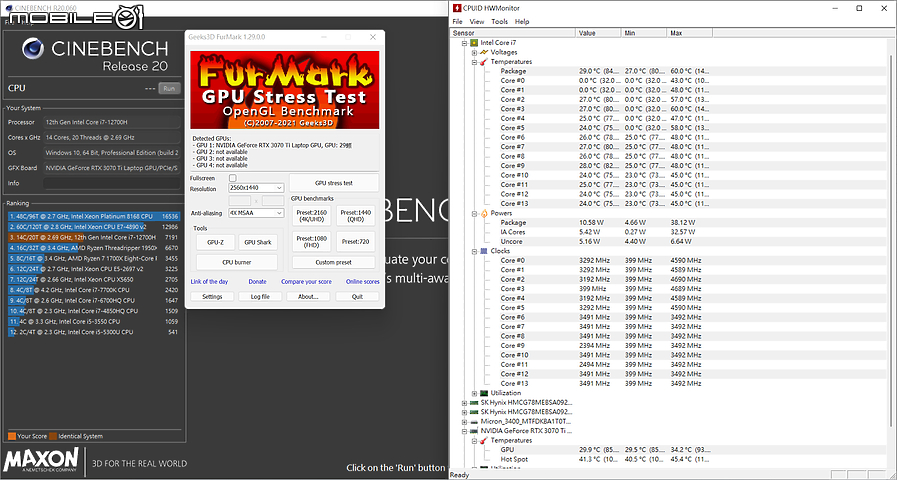Expand the Micron_3400 drive node
897x480 pixels.
(x=465, y=422)
